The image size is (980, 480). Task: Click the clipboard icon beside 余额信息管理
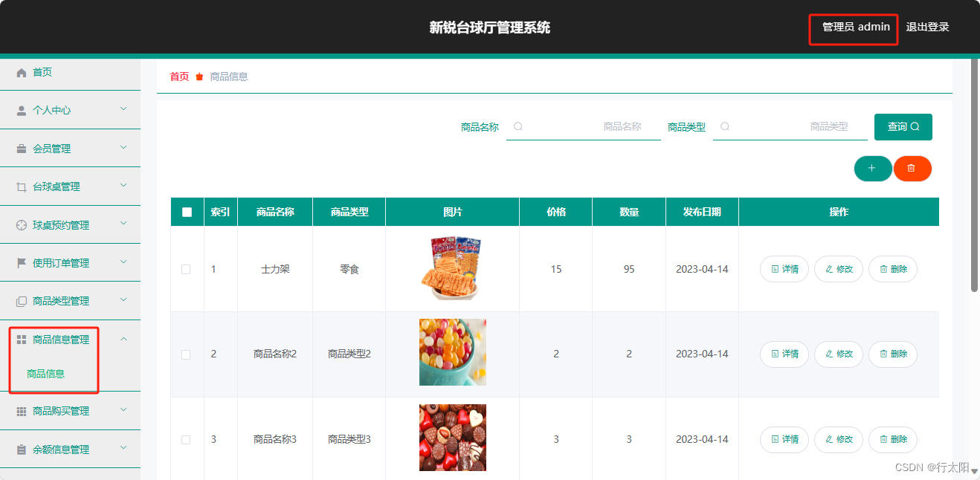pyautogui.click(x=22, y=450)
